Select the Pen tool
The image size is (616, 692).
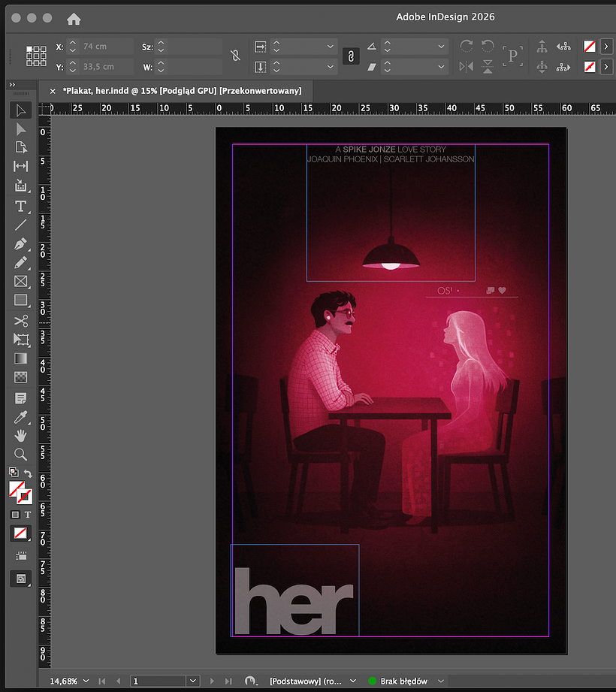[x=20, y=244]
